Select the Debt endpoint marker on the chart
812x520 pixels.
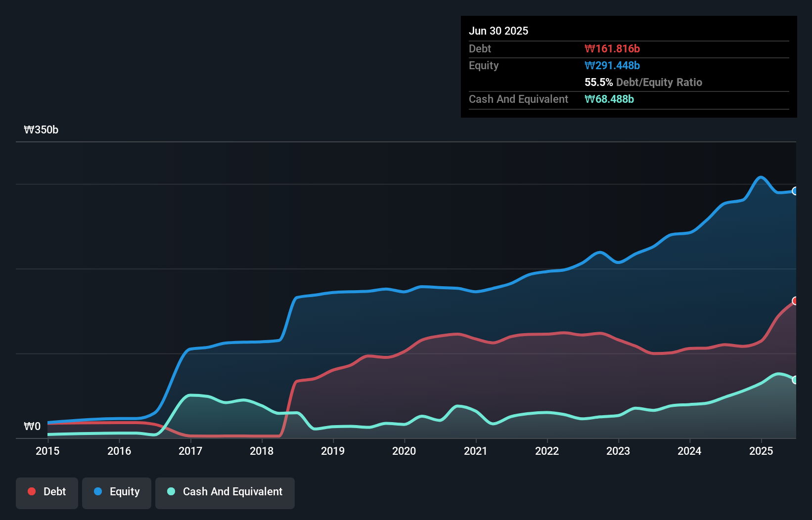[x=795, y=301]
